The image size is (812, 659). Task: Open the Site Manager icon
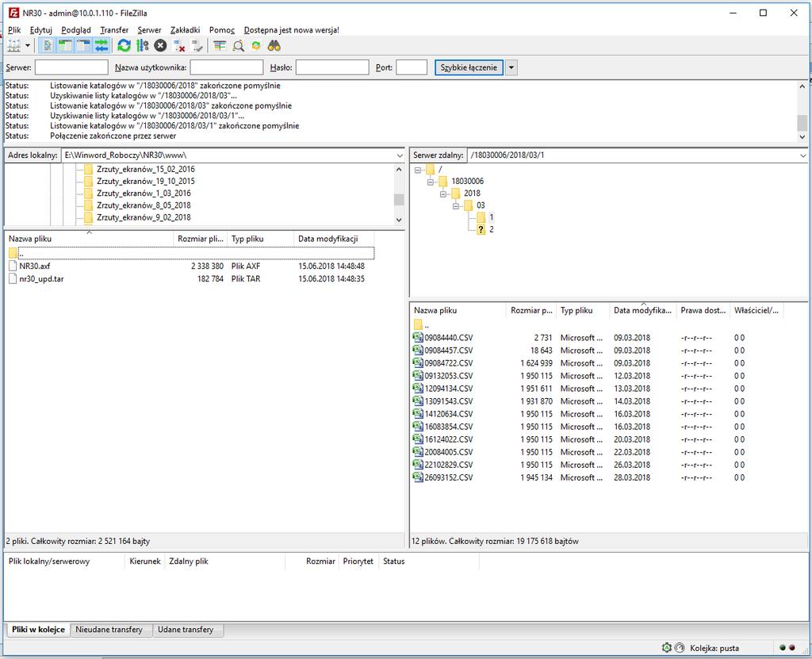coord(14,46)
